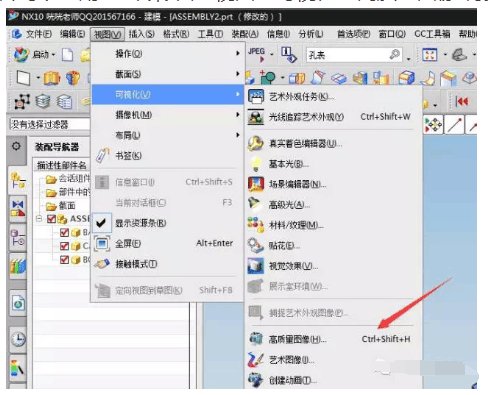Image resolution: width=491 pixels, height=395 pixels.
Task: Toggle the last component checkbox in tree
Action: pyautogui.click(x=64, y=260)
